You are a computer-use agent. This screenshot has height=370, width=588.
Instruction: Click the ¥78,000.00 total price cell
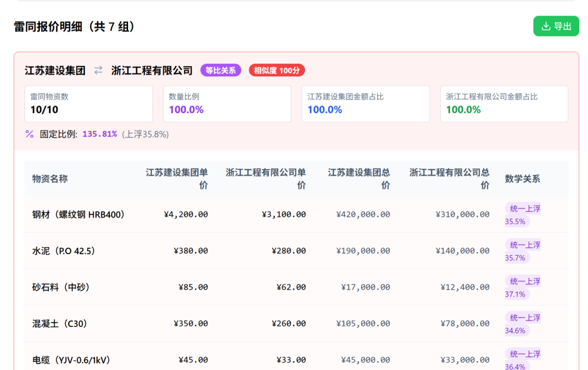pyautogui.click(x=465, y=323)
